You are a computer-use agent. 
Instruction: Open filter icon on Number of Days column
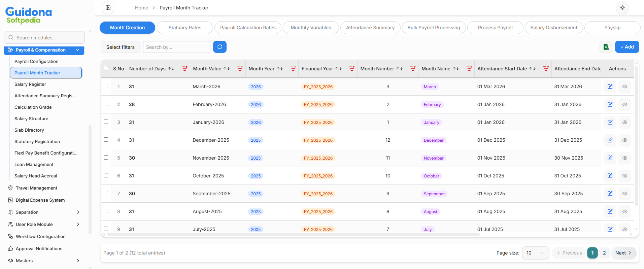pyautogui.click(x=184, y=69)
